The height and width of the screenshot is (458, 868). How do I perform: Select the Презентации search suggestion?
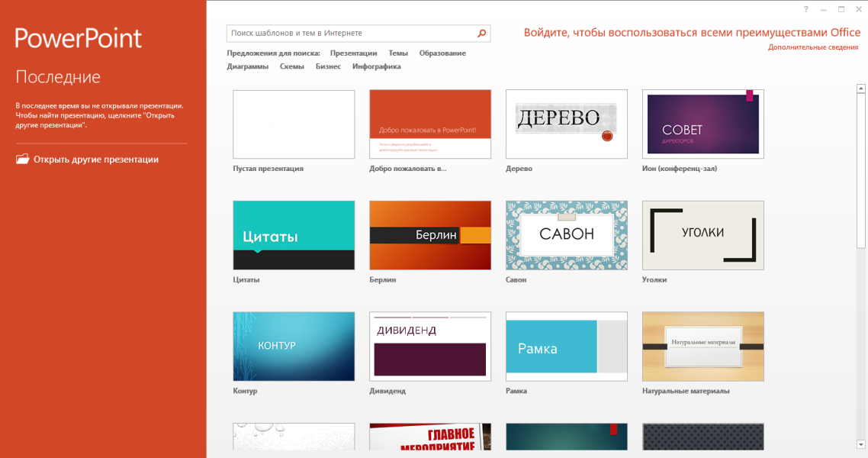click(x=353, y=53)
